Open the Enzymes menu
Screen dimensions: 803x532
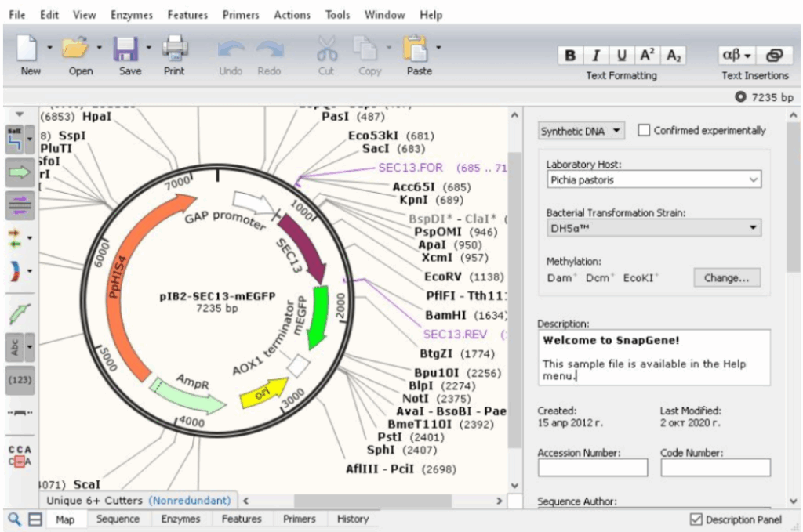(132, 15)
